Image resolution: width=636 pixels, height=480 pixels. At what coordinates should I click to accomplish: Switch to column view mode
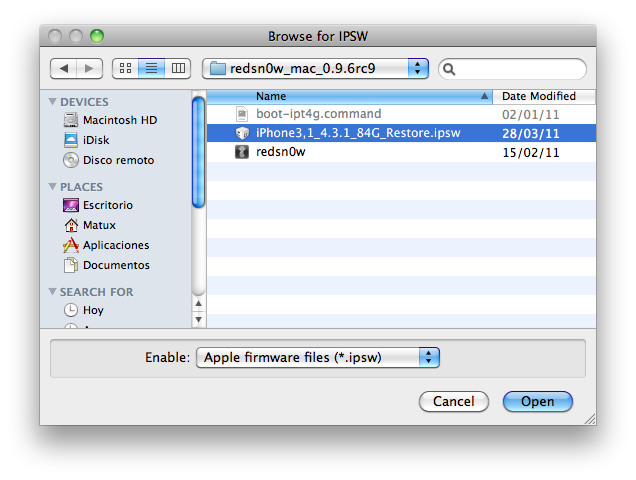178,68
